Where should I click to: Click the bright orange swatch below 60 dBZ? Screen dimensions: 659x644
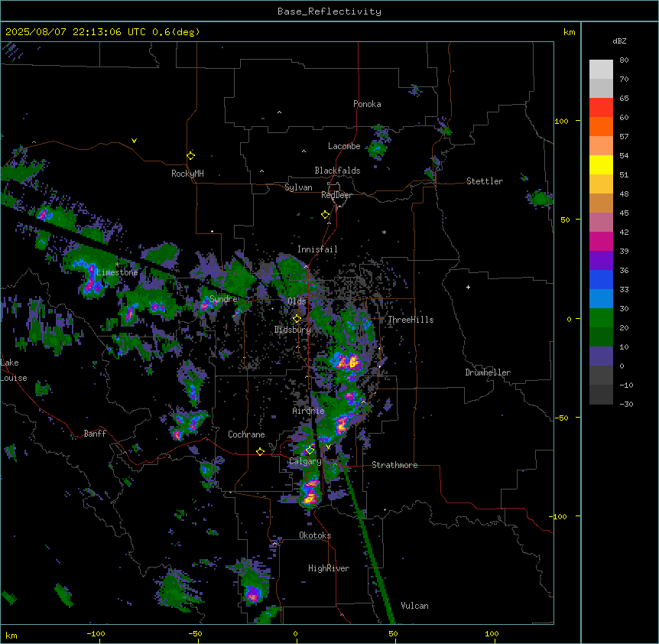[x=601, y=126]
